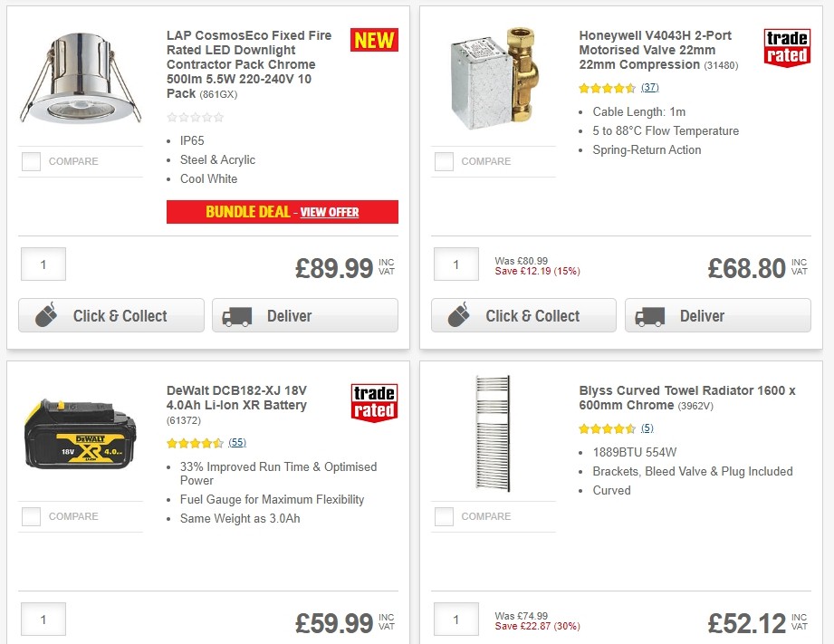
Task: Enable comparison for the DeWalt battery
Action: tap(30, 515)
